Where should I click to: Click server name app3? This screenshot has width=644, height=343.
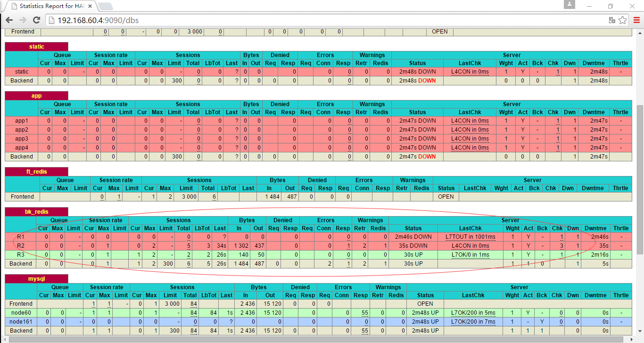point(22,139)
